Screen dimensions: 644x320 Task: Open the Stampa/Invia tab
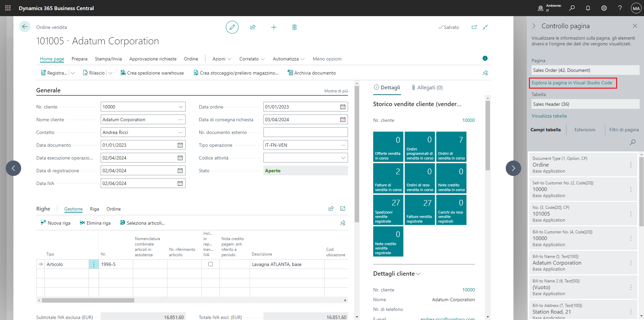108,59
